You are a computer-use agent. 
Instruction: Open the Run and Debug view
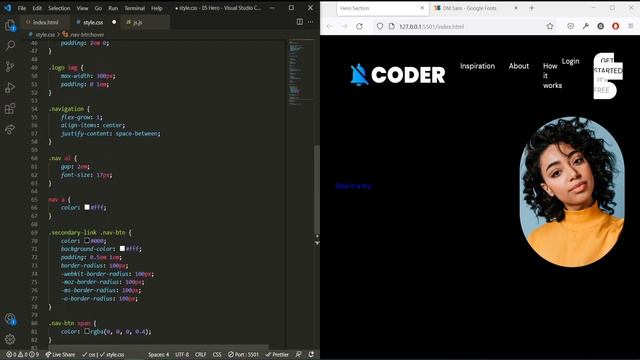10,87
